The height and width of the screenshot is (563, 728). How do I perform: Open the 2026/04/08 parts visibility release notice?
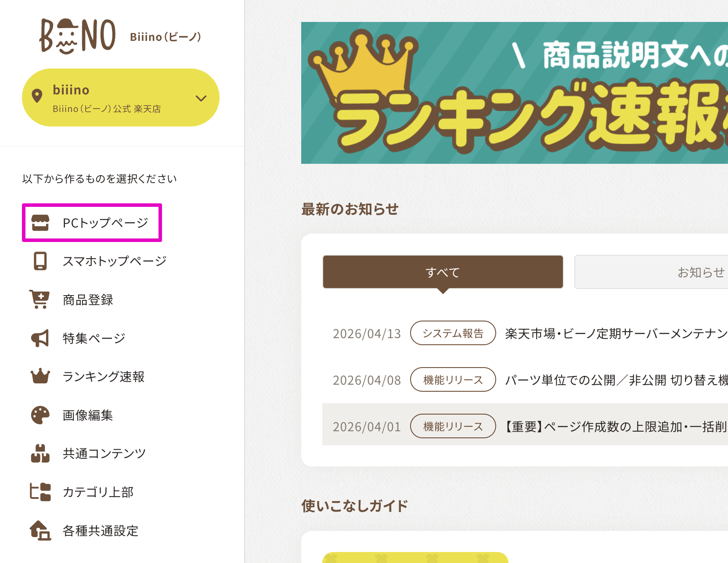[616, 380]
